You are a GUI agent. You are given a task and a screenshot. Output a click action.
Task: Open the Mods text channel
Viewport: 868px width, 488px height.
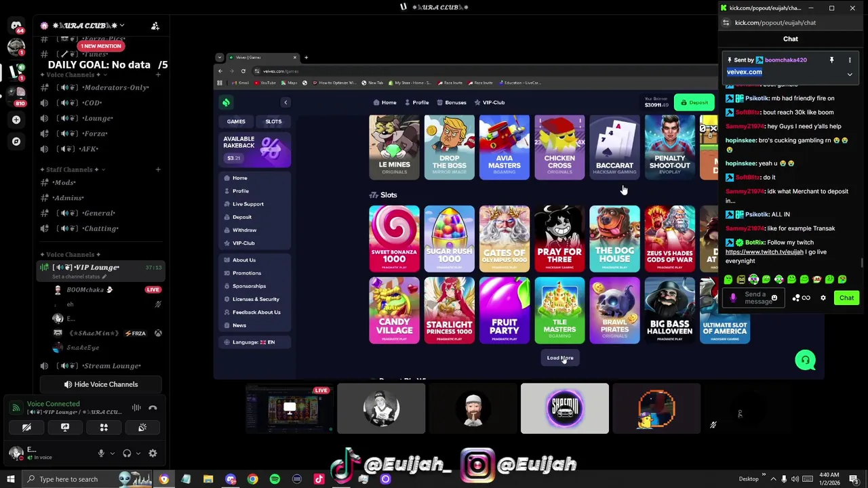tap(100, 182)
